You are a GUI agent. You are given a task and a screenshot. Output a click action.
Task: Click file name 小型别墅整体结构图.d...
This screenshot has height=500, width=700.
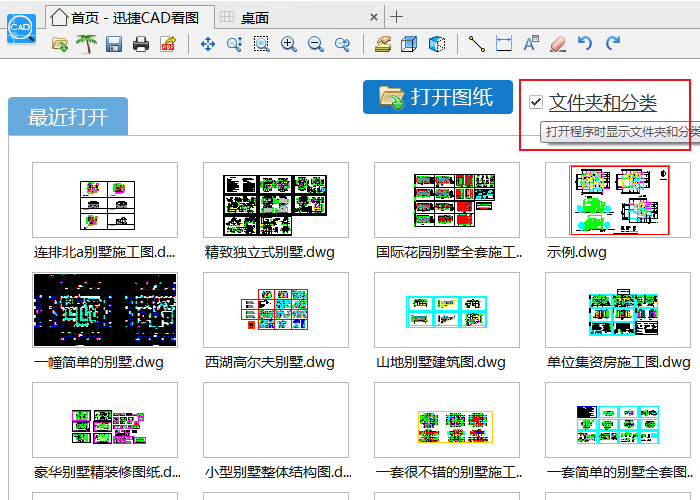(x=278, y=472)
